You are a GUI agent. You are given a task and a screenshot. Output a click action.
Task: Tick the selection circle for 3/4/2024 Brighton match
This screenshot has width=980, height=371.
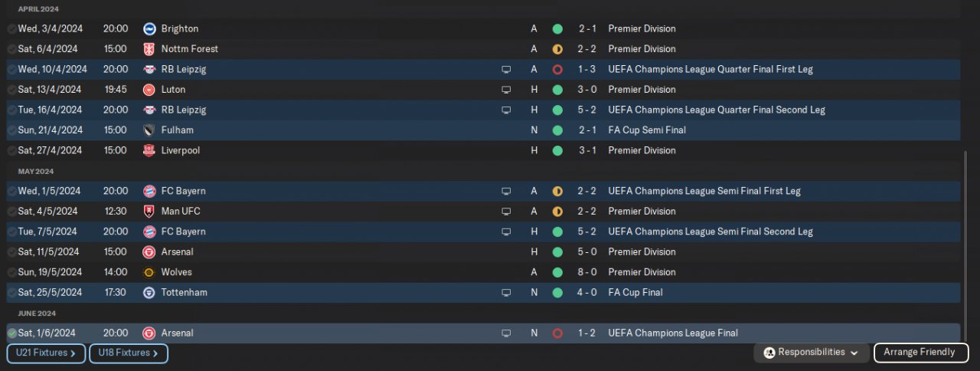coord(12,29)
